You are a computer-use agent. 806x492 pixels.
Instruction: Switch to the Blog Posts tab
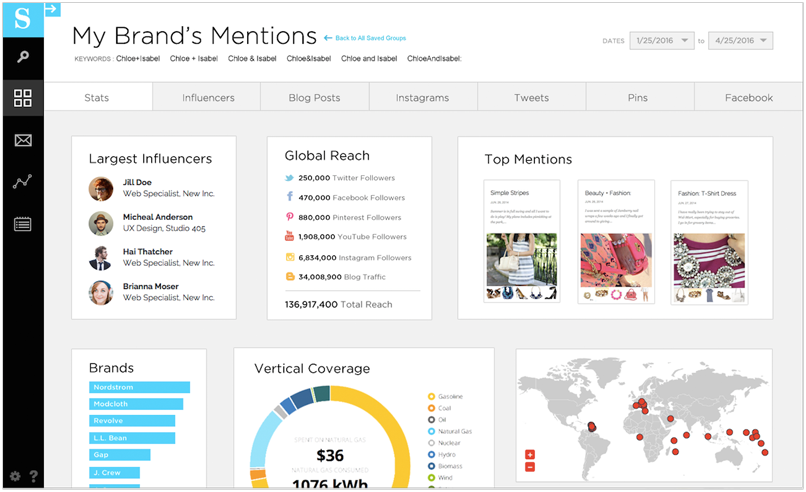click(315, 98)
